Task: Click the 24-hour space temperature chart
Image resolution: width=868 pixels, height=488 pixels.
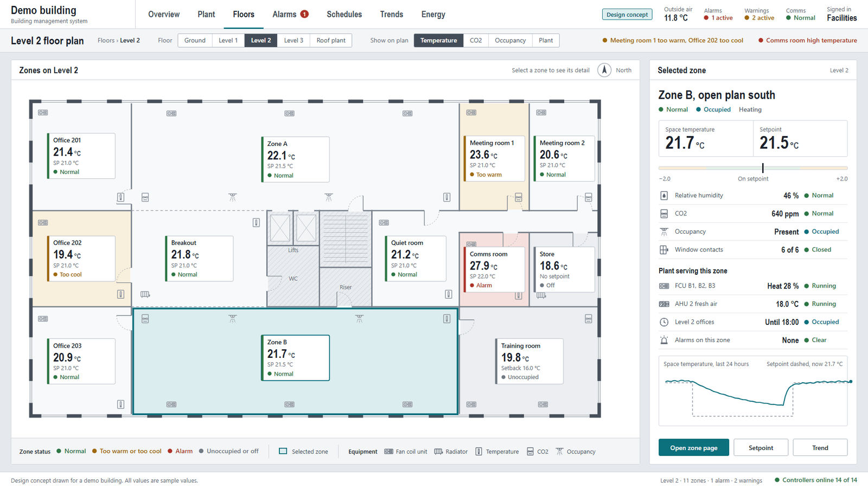Action: point(753,391)
